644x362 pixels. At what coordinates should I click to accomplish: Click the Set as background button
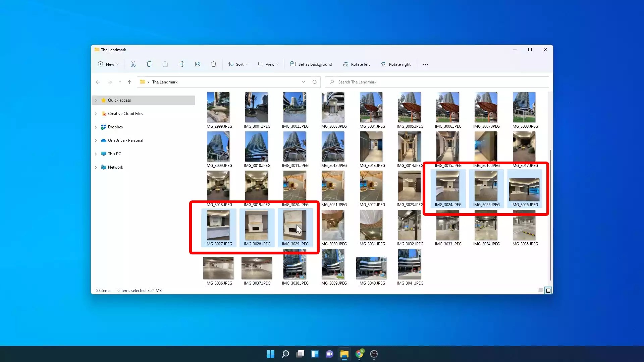pyautogui.click(x=311, y=64)
